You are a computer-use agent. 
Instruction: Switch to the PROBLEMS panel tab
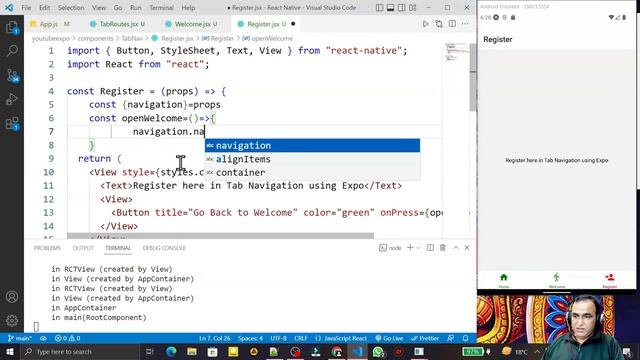pyautogui.click(x=47, y=248)
